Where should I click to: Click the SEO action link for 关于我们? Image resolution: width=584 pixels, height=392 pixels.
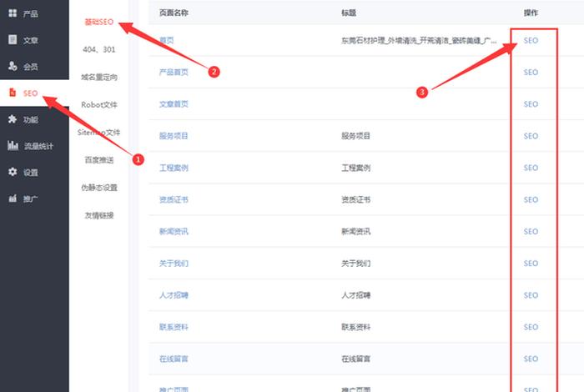coord(531,264)
